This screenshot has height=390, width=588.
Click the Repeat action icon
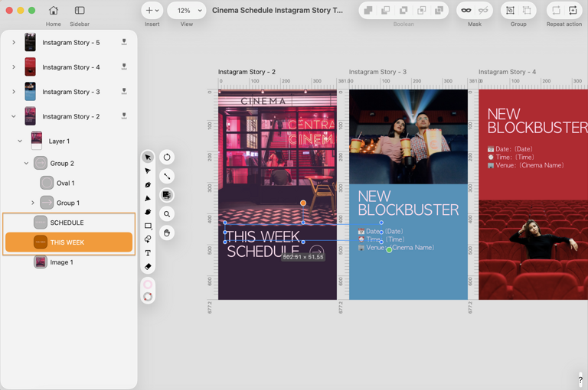point(556,11)
